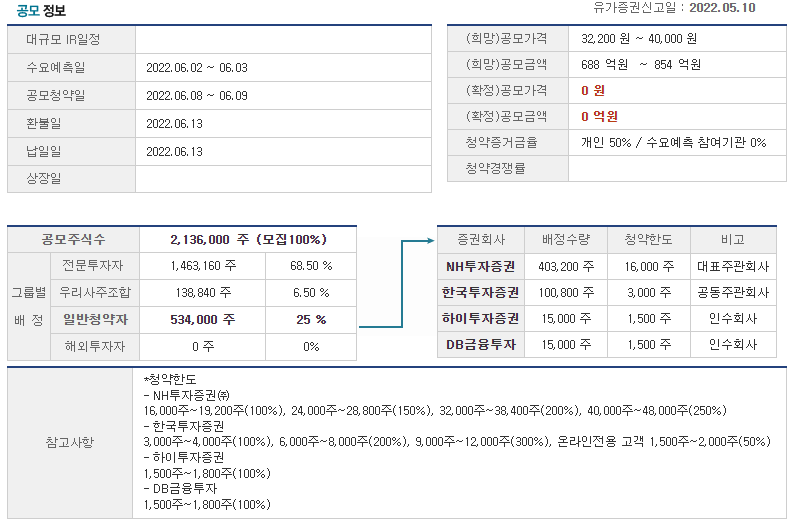
Task: Select the line starting 3,000주~4,000주(100%)
Action: click(x=457, y=442)
